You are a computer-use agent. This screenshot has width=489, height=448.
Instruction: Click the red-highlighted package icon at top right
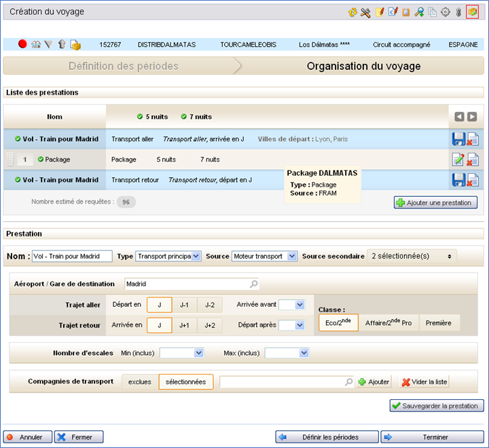[472, 12]
